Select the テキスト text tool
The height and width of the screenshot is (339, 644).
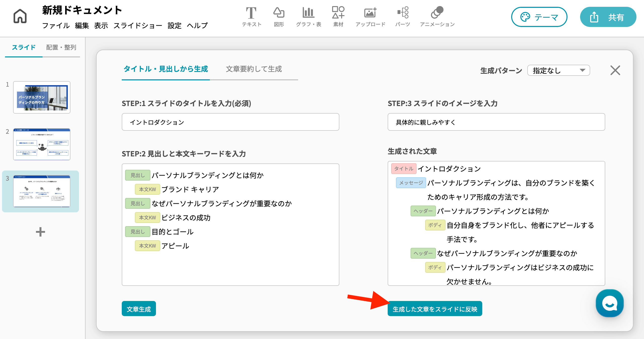tap(251, 17)
